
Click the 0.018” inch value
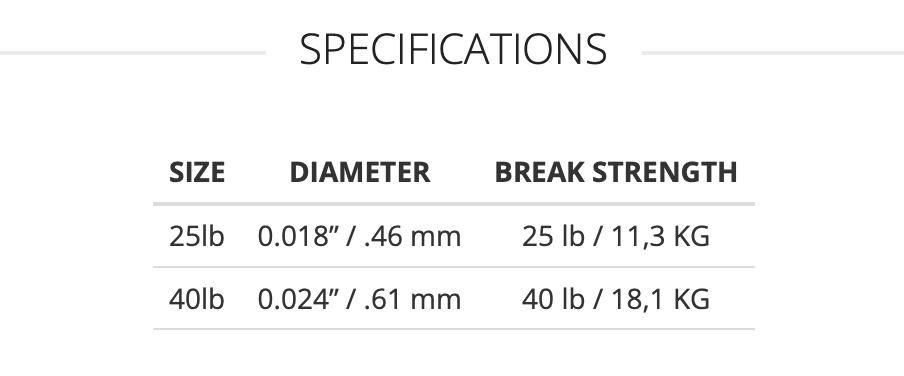[297, 236]
